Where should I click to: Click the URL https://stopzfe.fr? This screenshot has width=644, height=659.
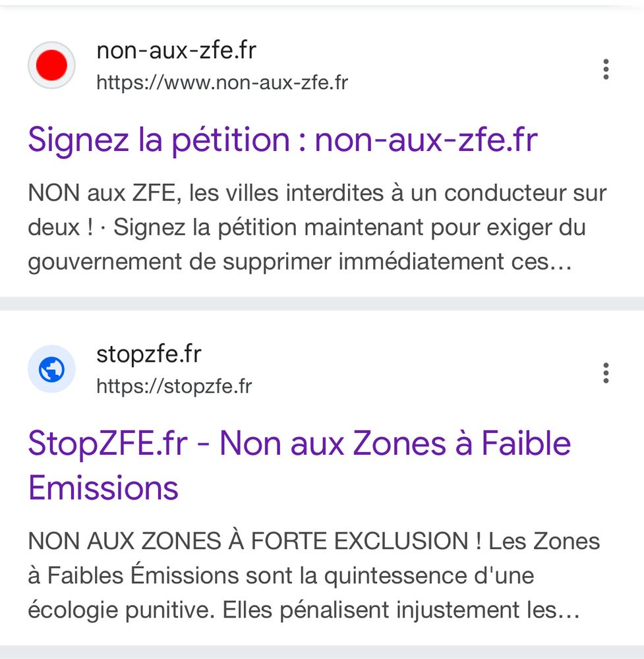(174, 386)
